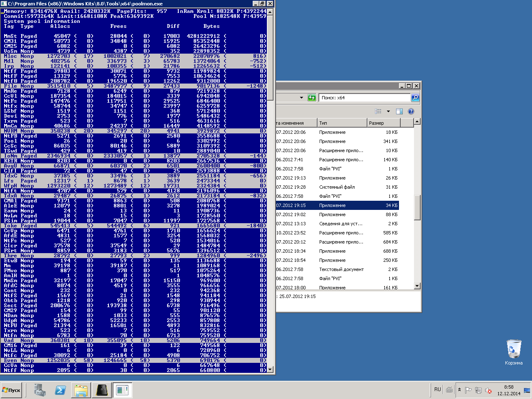Select the Системный файл row in Explorer

pos(337,187)
